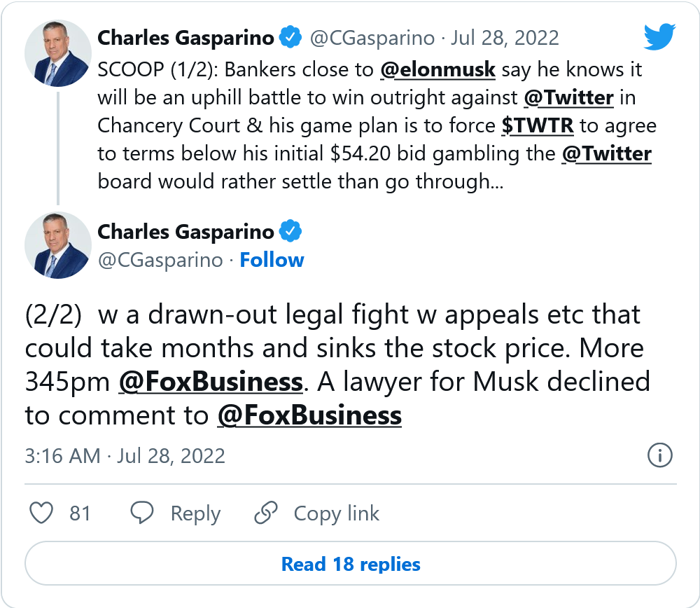Click the 3:16 AM timestamp
Viewport: 700px width, 608px height.
click(62, 456)
